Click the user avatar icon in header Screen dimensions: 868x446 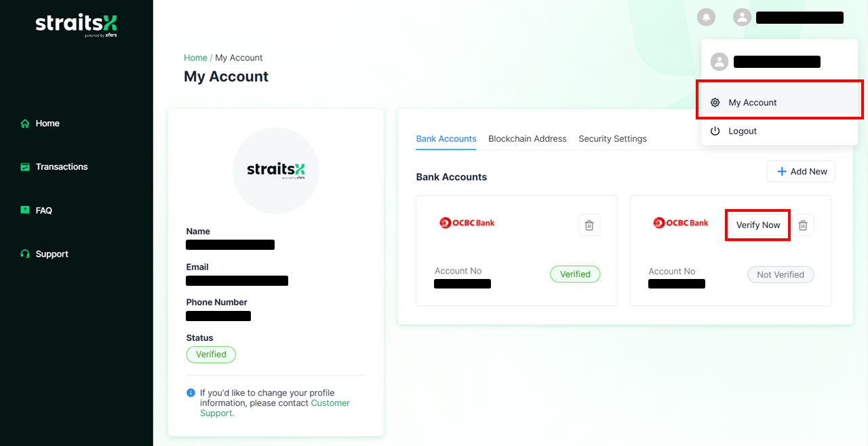point(742,18)
